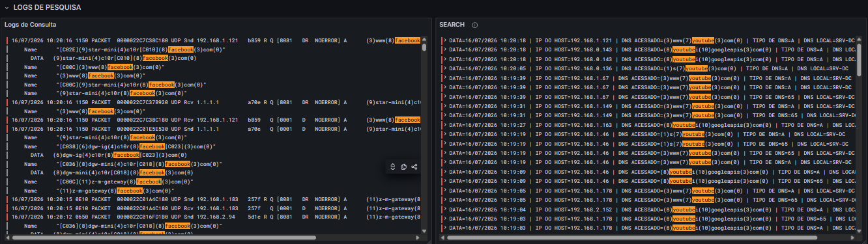The width and height of the screenshot is (868, 244).
Task: Expand the 10:19:05 192.168.1.178 TIPO DE DNS=A row
Action: pyautogui.click(x=445, y=190)
